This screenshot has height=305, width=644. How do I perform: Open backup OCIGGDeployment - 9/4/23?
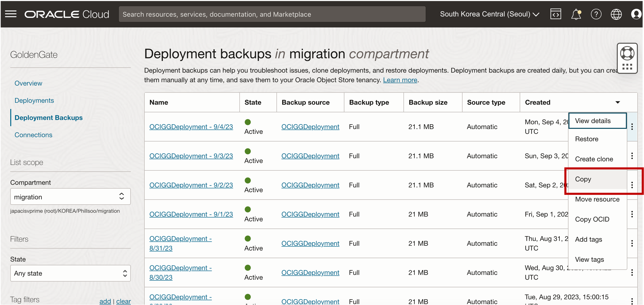point(191,127)
